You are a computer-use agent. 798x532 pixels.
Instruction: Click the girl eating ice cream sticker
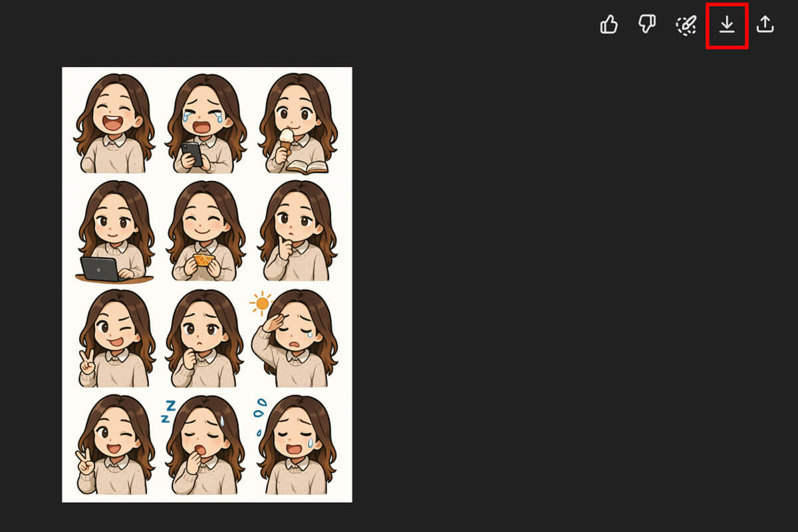297,124
